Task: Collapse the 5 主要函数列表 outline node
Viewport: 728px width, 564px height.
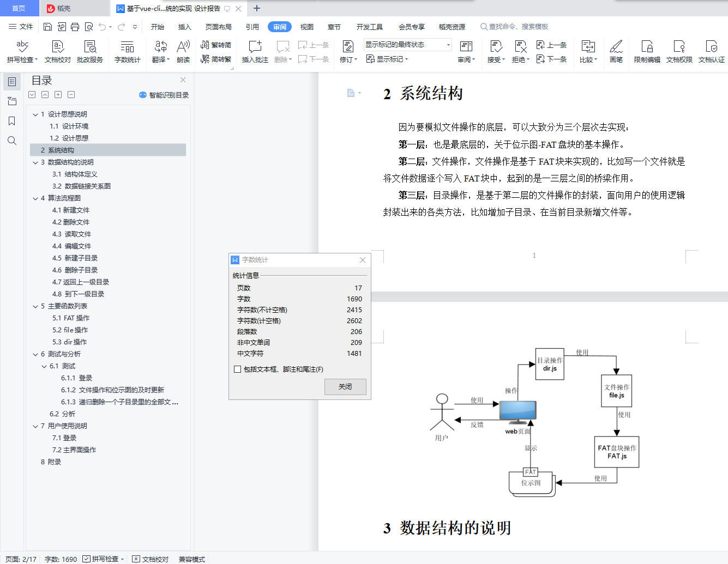Action: pyautogui.click(x=35, y=306)
